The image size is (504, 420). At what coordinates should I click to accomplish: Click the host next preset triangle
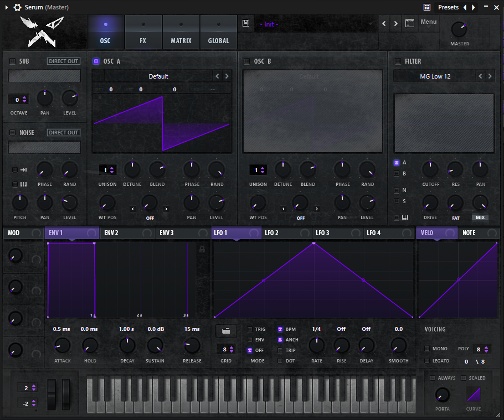click(x=473, y=7)
